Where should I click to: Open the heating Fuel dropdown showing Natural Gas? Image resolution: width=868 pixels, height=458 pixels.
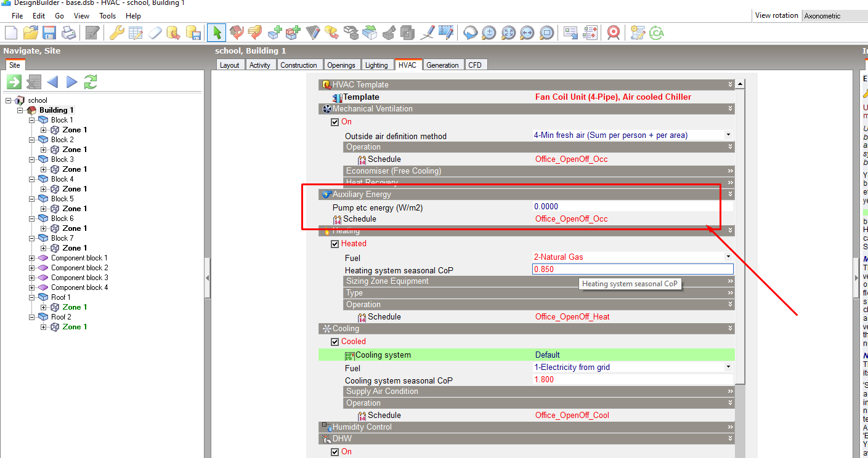[728, 257]
